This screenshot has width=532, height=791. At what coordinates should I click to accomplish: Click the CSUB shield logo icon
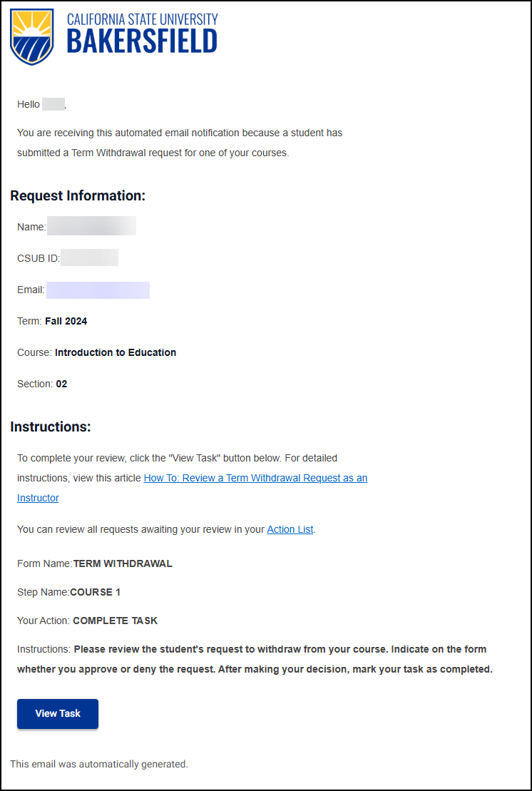[x=31, y=36]
